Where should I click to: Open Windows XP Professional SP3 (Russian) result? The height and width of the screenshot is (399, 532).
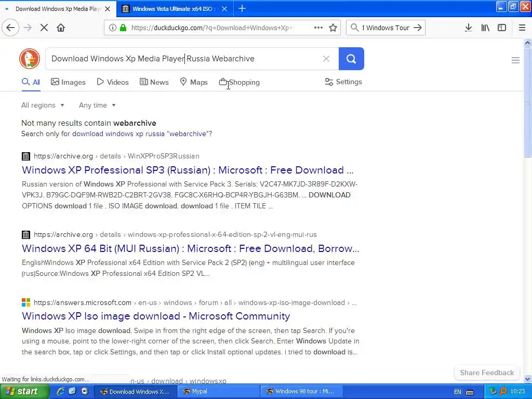tap(188, 170)
